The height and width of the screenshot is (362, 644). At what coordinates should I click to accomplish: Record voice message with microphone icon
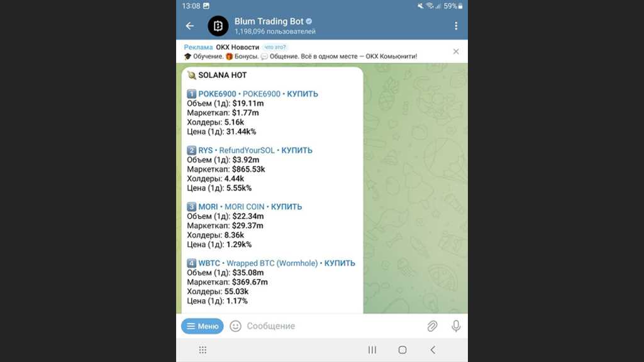click(456, 326)
